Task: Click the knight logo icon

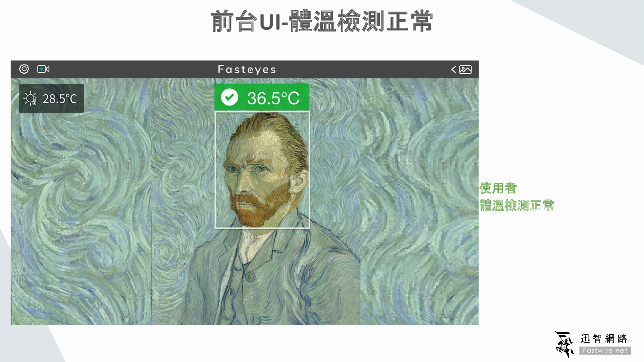Action: point(565,344)
